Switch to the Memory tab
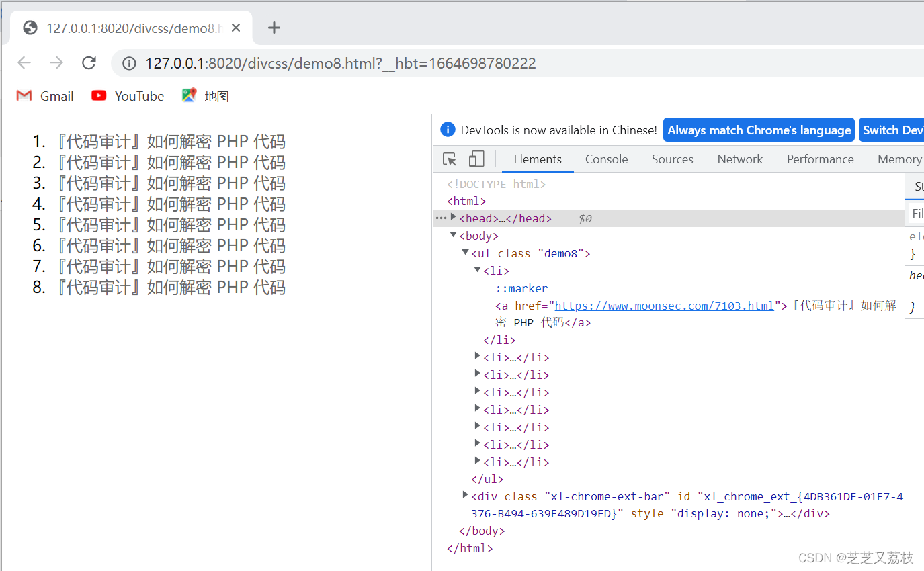 tap(899, 159)
